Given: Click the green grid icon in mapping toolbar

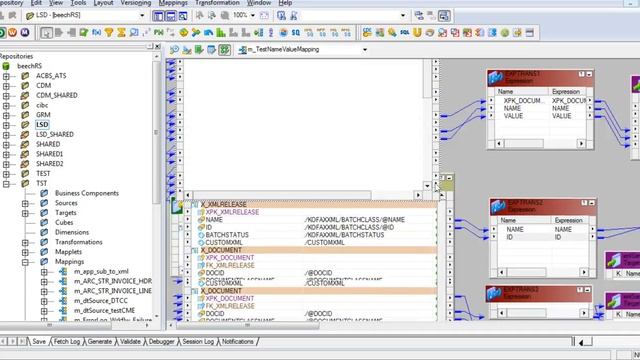Looking at the screenshot, I should 224,50.
